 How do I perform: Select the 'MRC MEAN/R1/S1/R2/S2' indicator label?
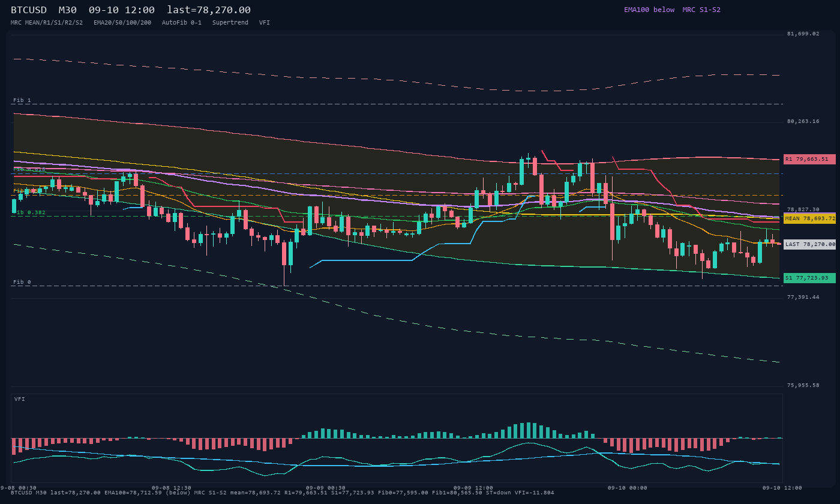click(x=47, y=22)
